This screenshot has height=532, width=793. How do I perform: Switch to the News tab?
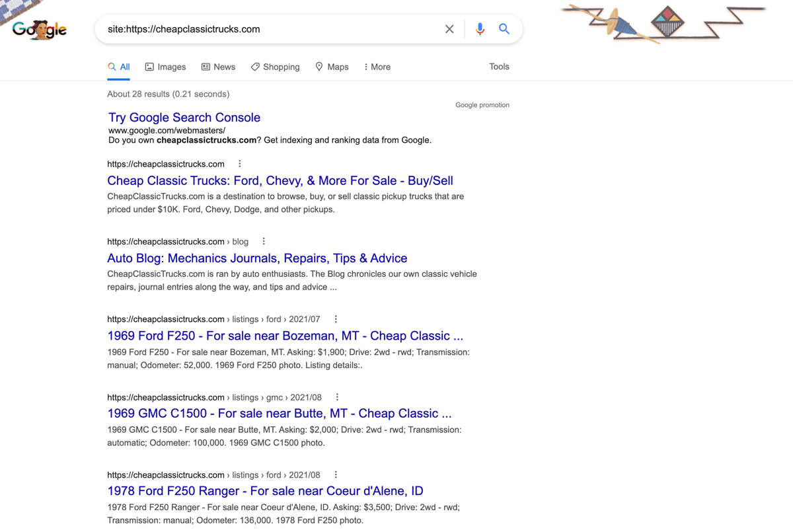pyautogui.click(x=218, y=67)
